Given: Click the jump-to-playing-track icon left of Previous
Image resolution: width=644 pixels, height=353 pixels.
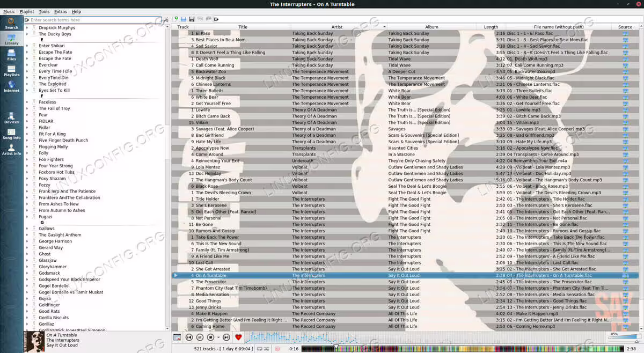Looking at the screenshot, I should point(177,337).
